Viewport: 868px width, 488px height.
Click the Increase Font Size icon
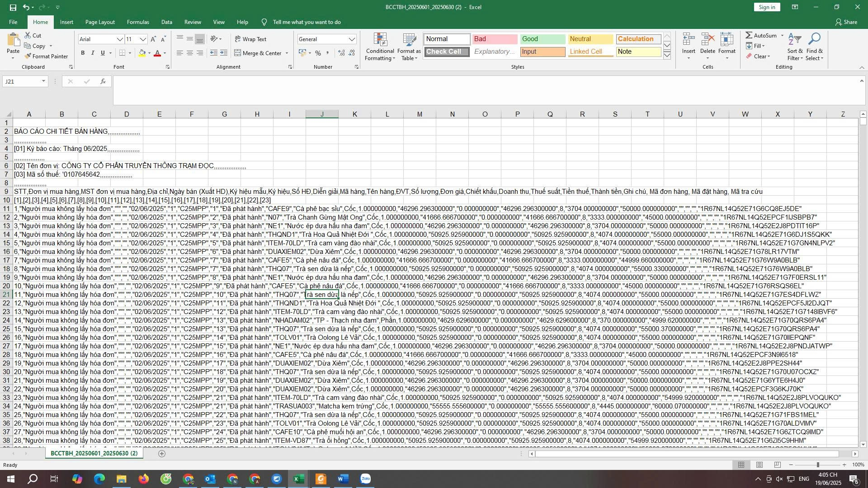(x=154, y=39)
